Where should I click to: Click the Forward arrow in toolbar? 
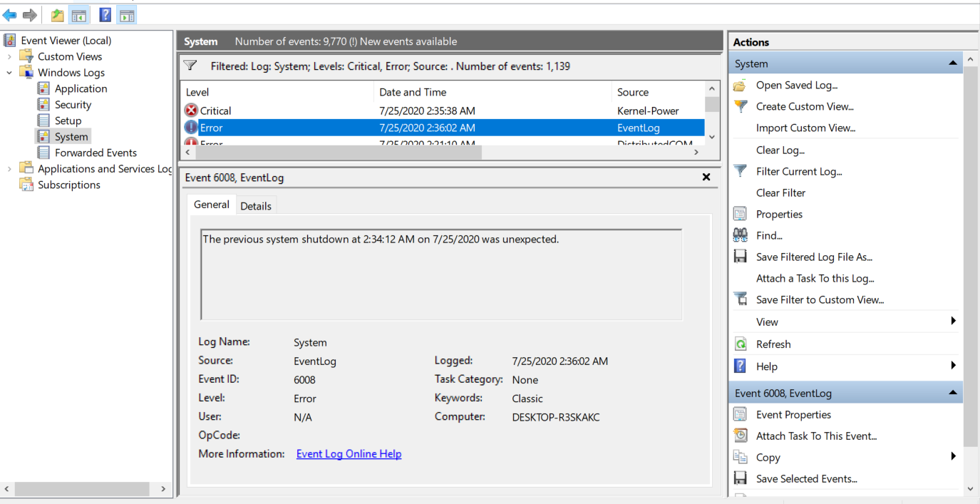[30, 15]
